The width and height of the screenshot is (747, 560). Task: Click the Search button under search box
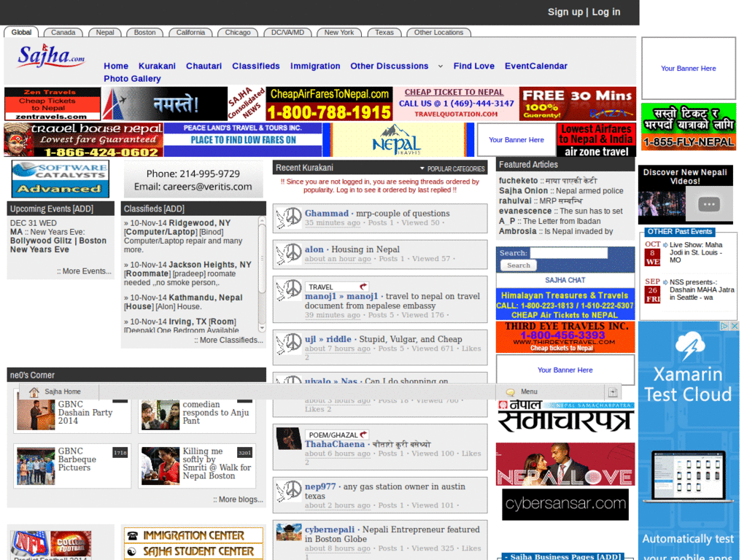coord(519,265)
